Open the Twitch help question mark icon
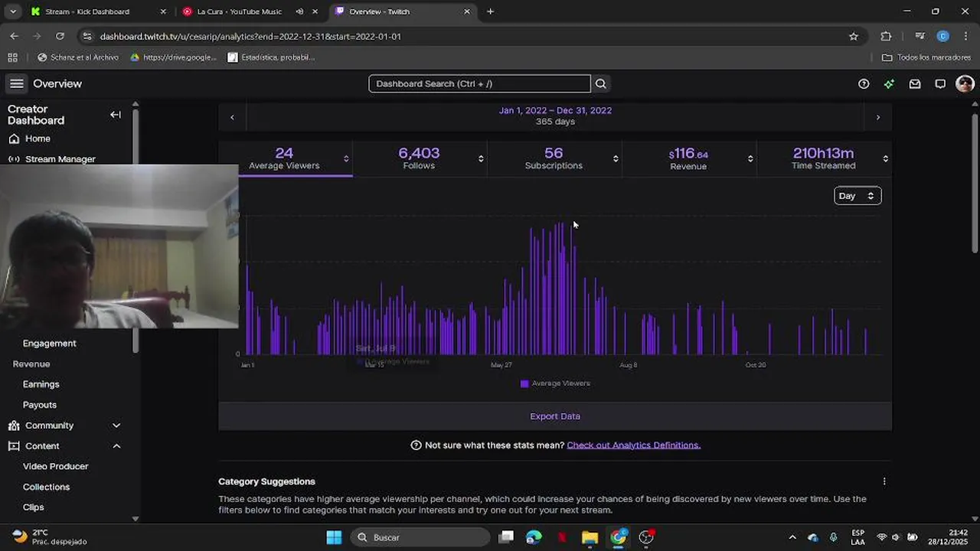Screen dimensions: 980x551 click(x=864, y=83)
